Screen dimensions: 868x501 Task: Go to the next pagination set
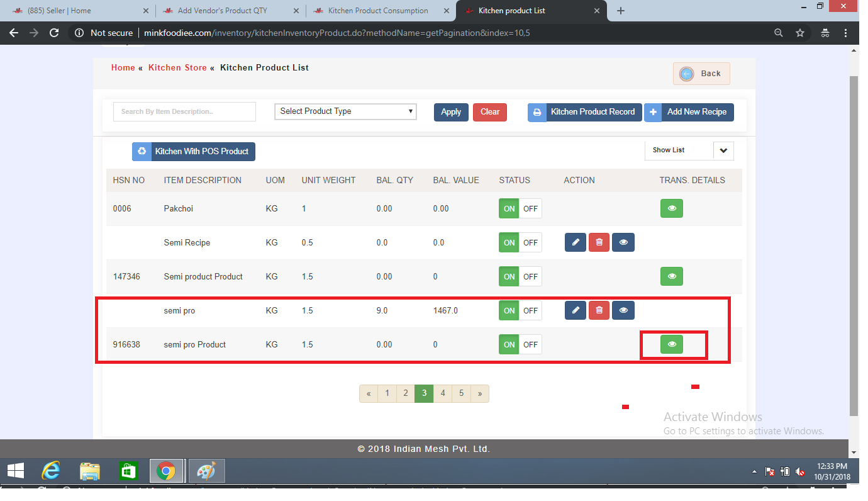(480, 393)
